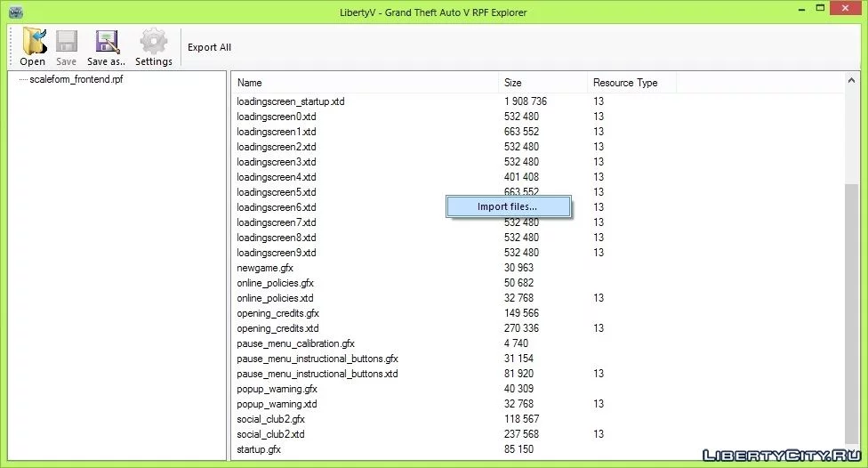Click the size value 118 567

pos(521,419)
